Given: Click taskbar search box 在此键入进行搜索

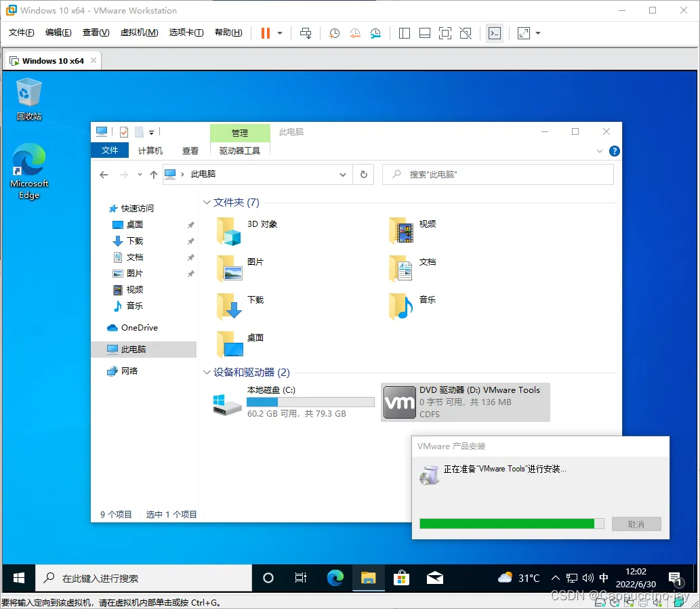Looking at the screenshot, I should (x=144, y=579).
